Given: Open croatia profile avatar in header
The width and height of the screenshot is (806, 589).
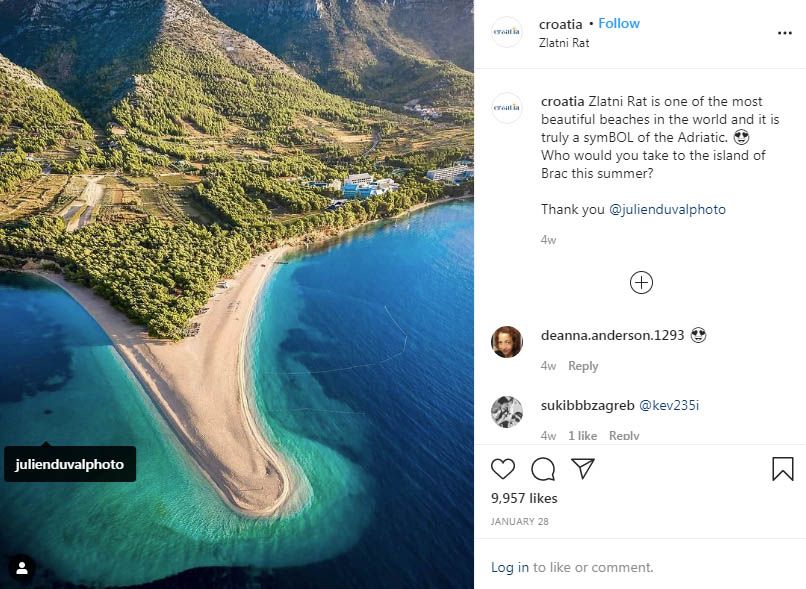Looking at the screenshot, I should pos(507,32).
